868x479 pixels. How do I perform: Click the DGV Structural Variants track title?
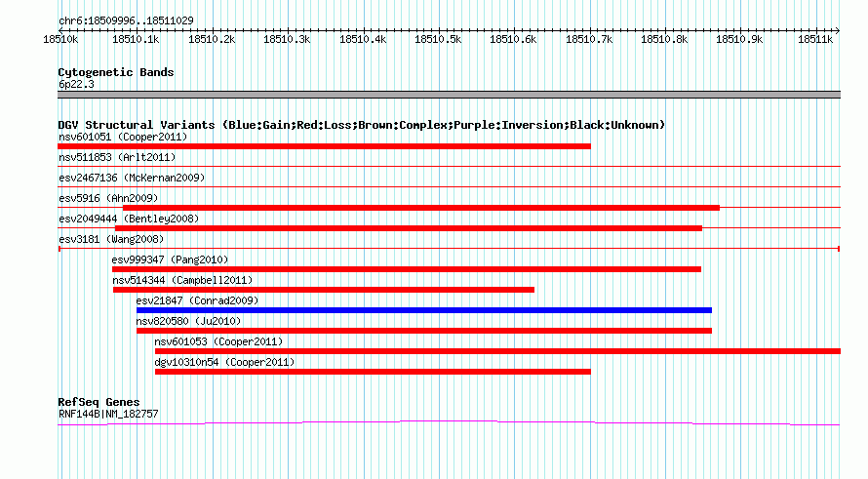click(x=361, y=125)
